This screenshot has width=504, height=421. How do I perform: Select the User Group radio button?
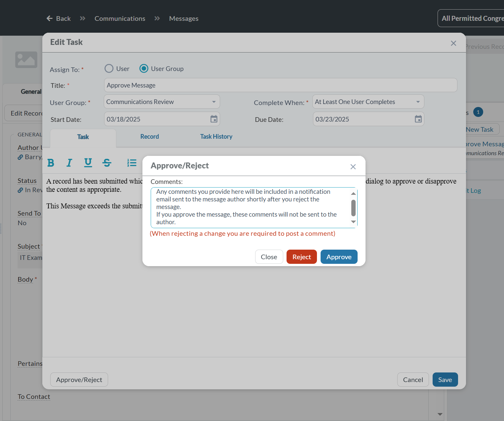(x=144, y=69)
